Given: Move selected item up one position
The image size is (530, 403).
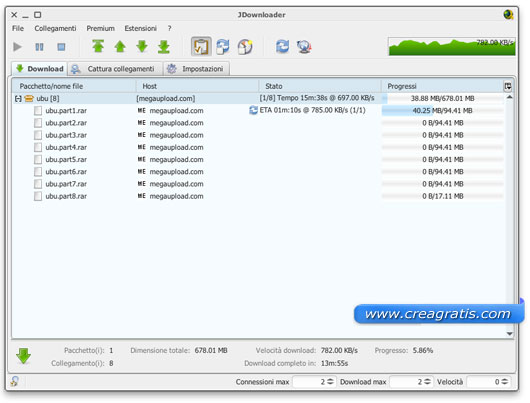Looking at the screenshot, I should 120,46.
